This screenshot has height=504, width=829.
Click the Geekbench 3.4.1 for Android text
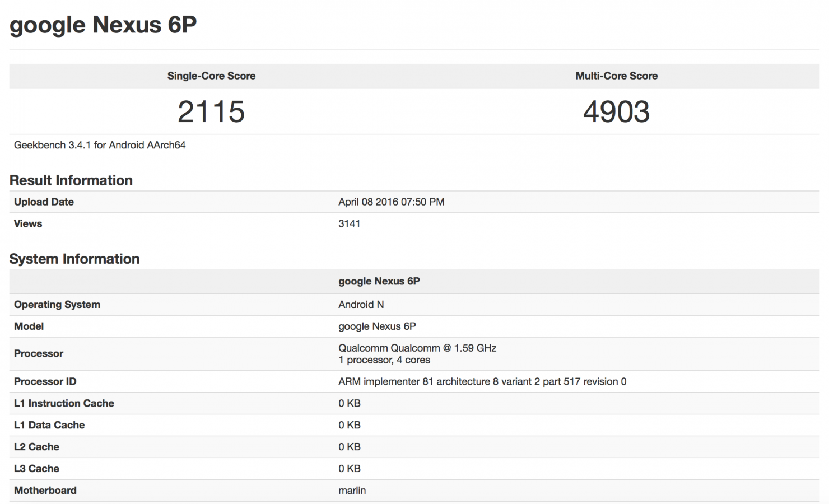click(100, 145)
